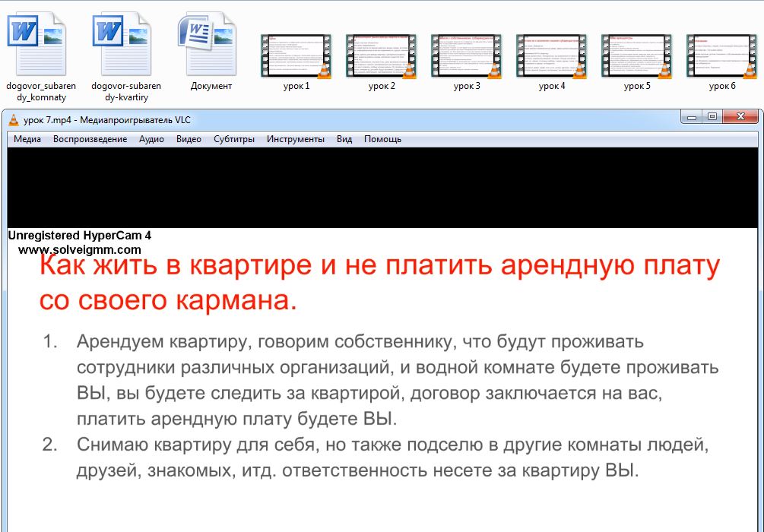Viewport: 764px width, 532px height.
Task: Select the урок 2 video thumbnail
Action: click(x=382, y=56)
